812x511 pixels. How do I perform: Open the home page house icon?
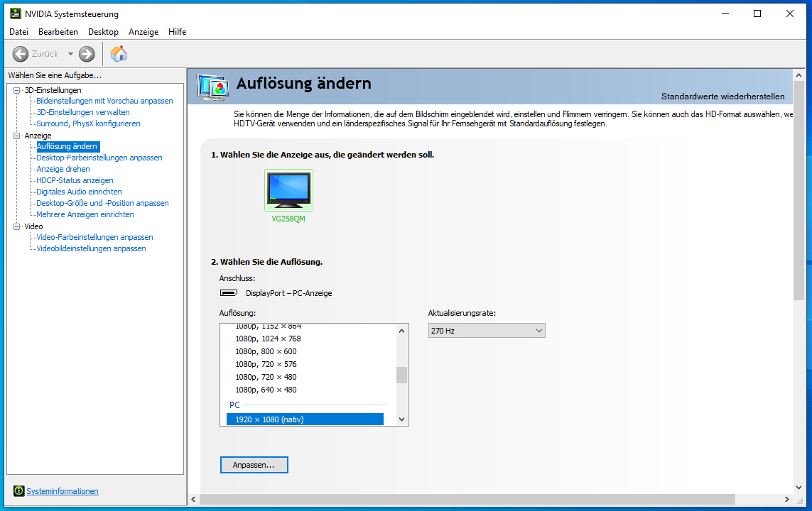coord(119,54)
